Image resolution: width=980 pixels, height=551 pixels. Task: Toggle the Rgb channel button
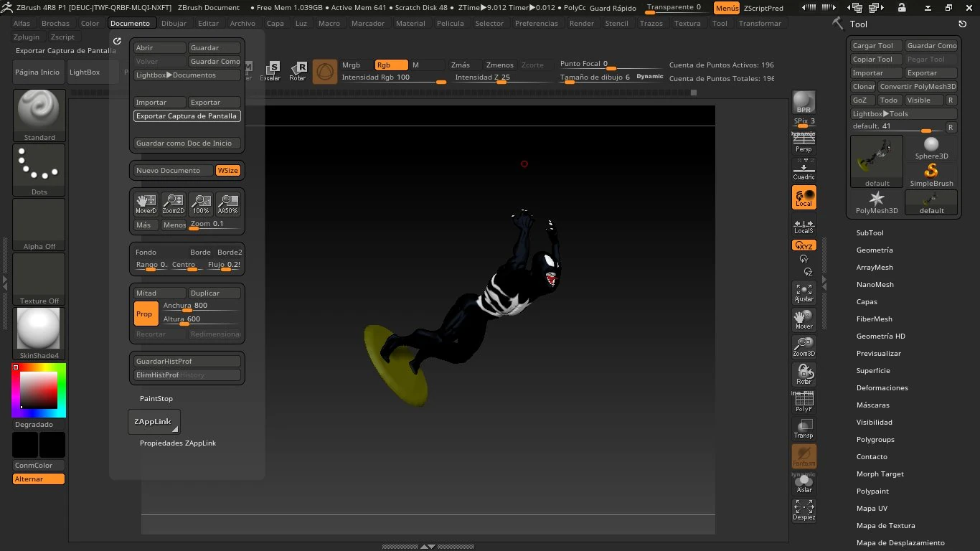click(392, 65)
